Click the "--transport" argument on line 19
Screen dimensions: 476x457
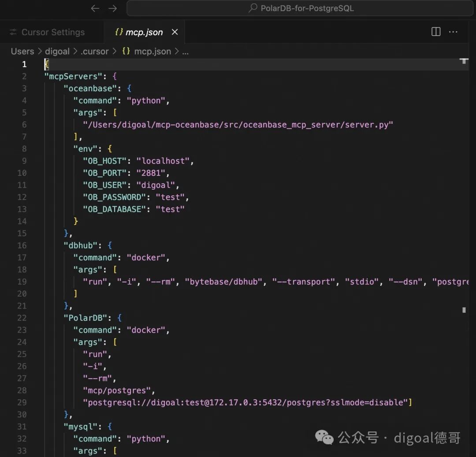(x=304, y=282)
